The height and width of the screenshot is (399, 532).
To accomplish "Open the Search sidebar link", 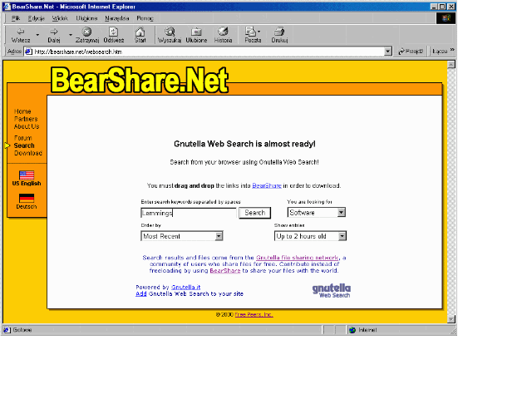I will 24,145.
